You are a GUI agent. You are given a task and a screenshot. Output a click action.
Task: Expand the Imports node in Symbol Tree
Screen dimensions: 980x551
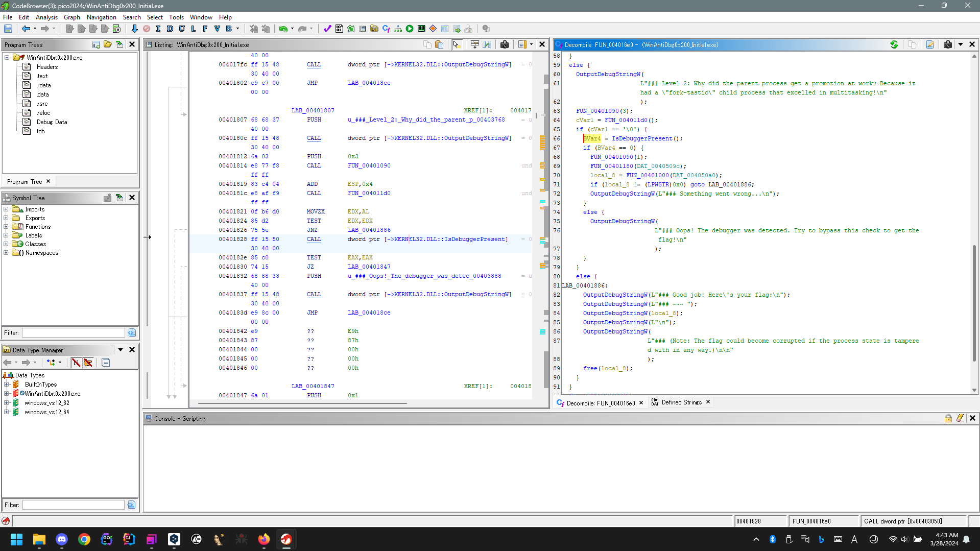pos(6,209)
